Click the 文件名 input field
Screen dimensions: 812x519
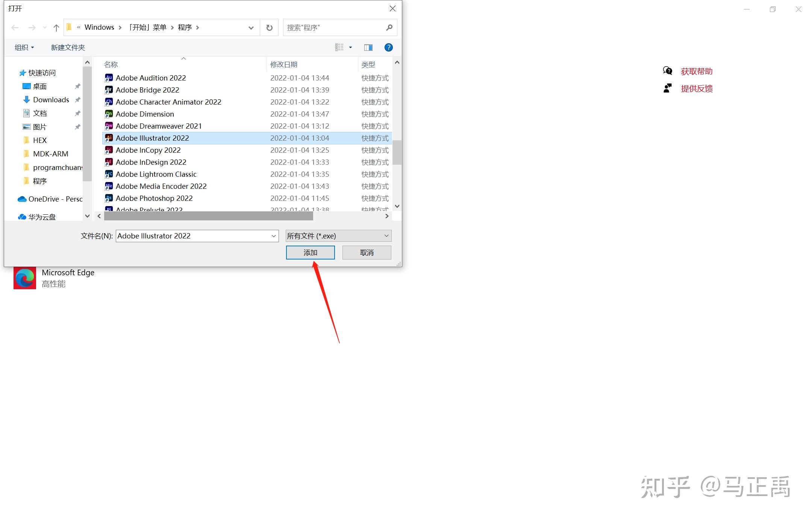192,236
